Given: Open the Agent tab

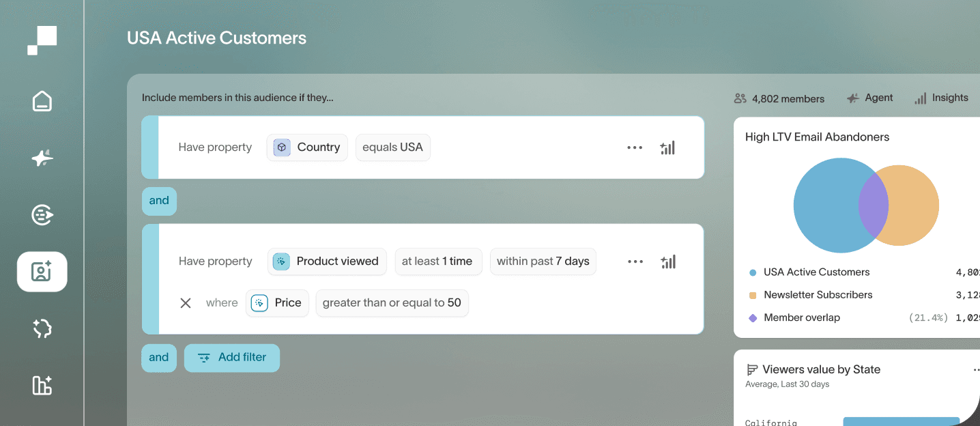Looking at the screenshot, I should point(870,98).
